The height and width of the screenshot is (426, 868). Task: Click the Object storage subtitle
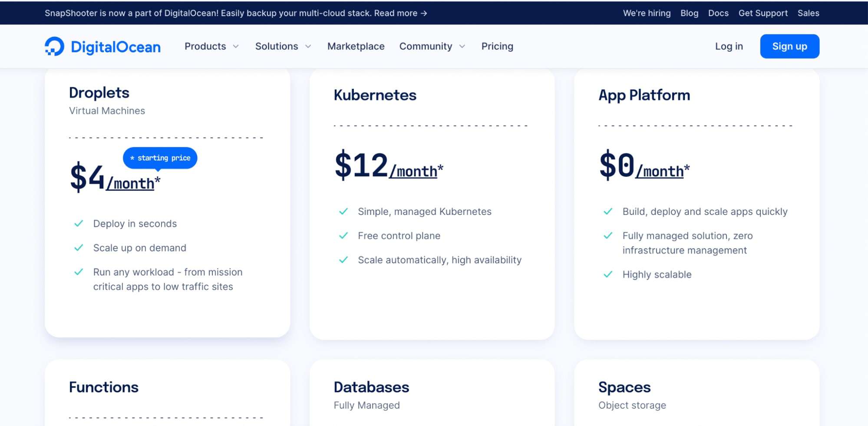pos(632,405)
